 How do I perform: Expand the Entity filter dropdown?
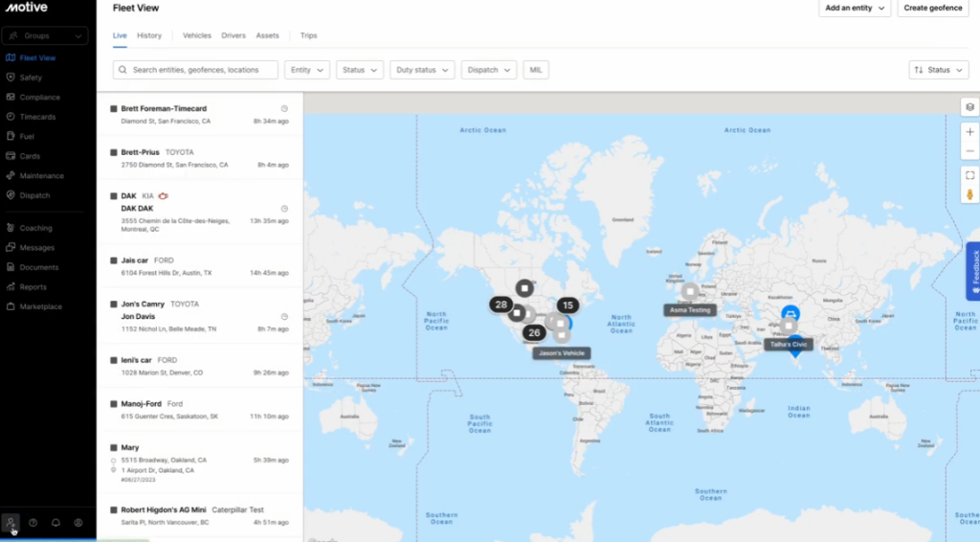coord(306,70)
